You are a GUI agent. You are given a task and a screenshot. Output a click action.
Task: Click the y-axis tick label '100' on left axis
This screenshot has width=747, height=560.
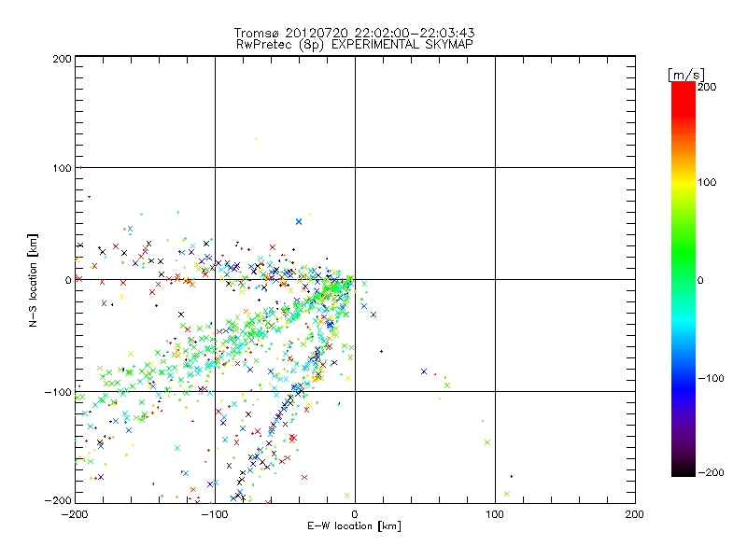[62, 168]
